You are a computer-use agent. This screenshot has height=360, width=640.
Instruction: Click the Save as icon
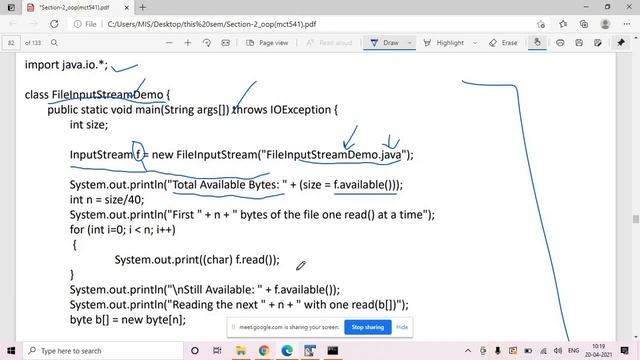point(598,42)
